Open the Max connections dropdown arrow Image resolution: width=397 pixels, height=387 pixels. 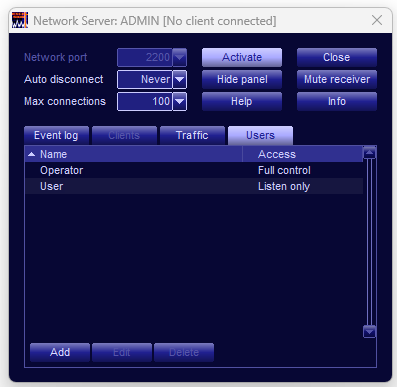point(180,101)
